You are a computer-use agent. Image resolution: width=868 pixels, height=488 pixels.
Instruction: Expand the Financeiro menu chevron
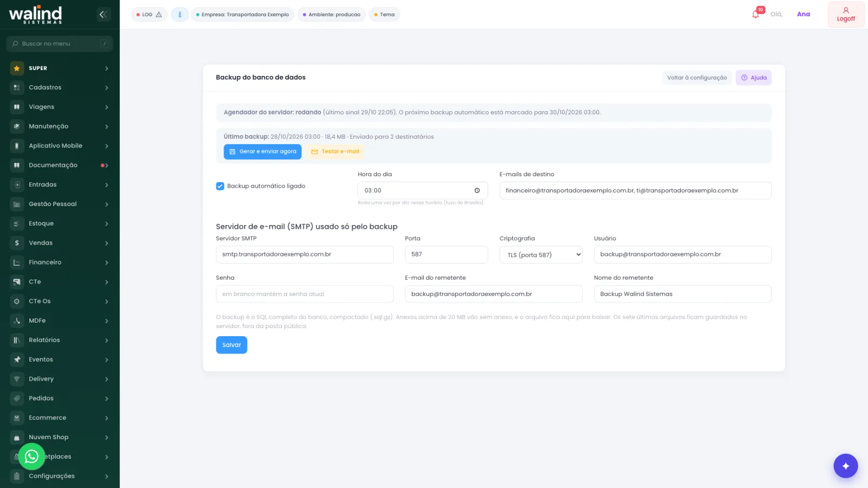pos(106,262)
